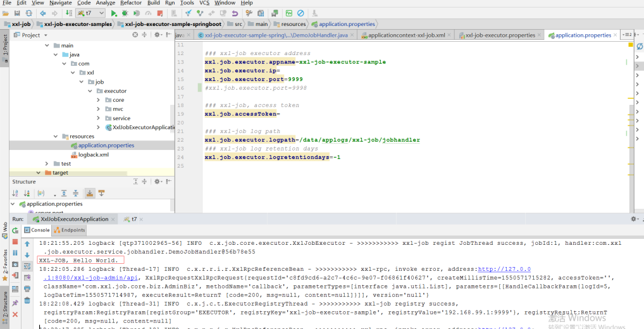Click up arrow in console gutter

pyautogui.click(x=27, y=244)
